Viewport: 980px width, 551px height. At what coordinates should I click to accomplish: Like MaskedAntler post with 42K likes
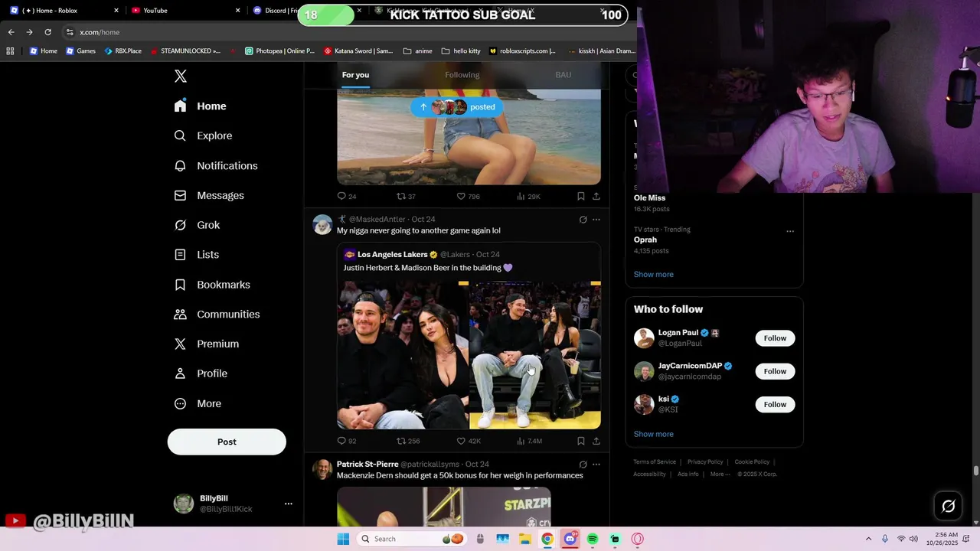pos(469,441)
